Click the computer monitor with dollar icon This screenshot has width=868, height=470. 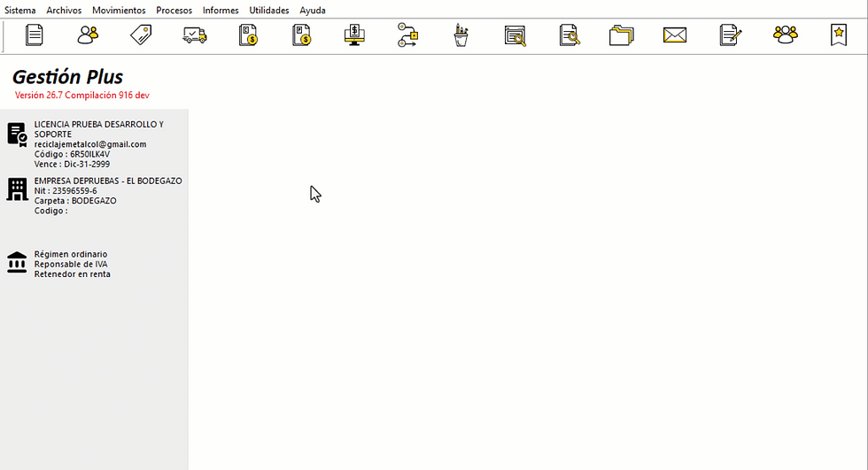click(x=354, y=35)
